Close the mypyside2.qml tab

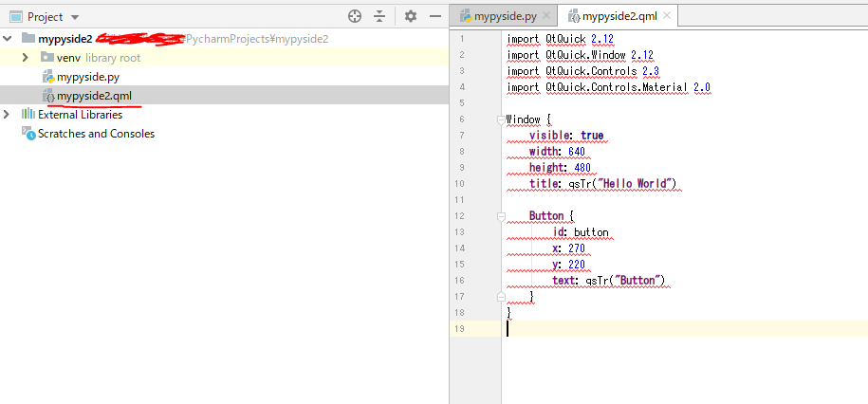pos(667,16)
